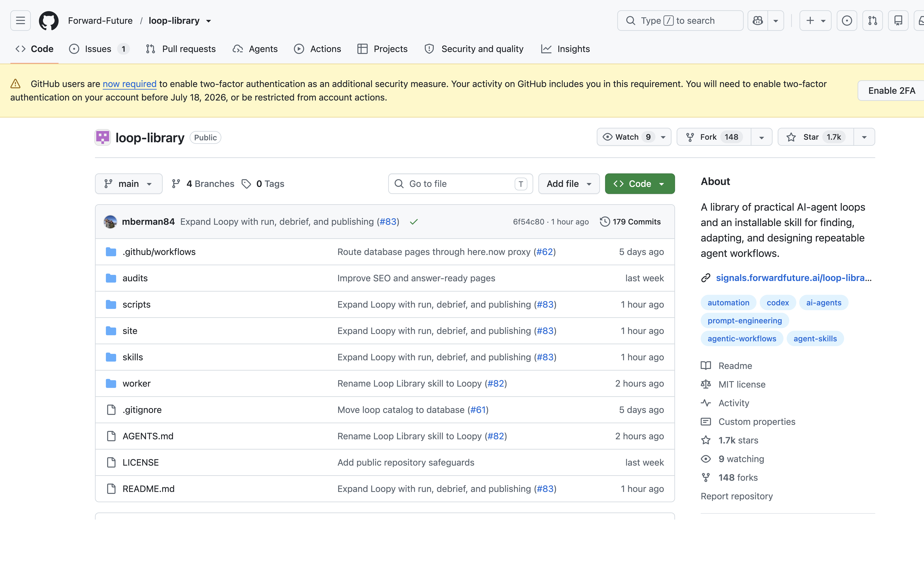Screen dimensions: 924x578
Task: Click the Enable 2FA button
Action: [891, 91]
